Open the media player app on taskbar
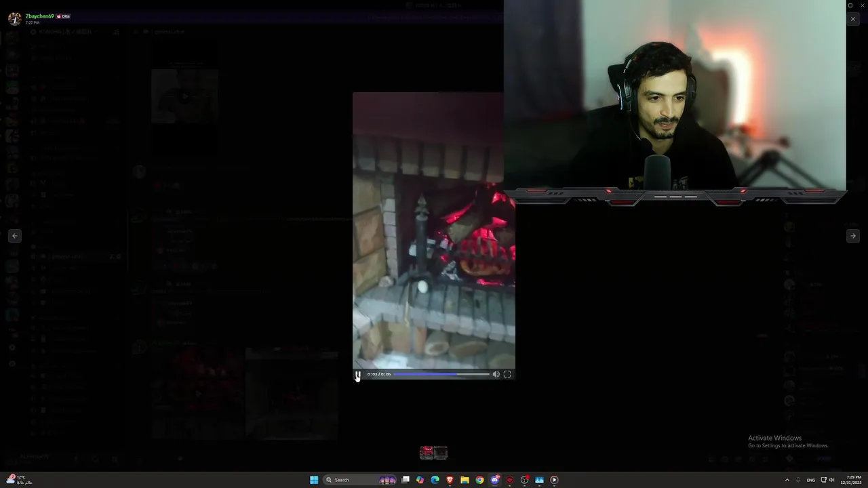Viewport: 868px width, 488px height. (x=554, y=480)
